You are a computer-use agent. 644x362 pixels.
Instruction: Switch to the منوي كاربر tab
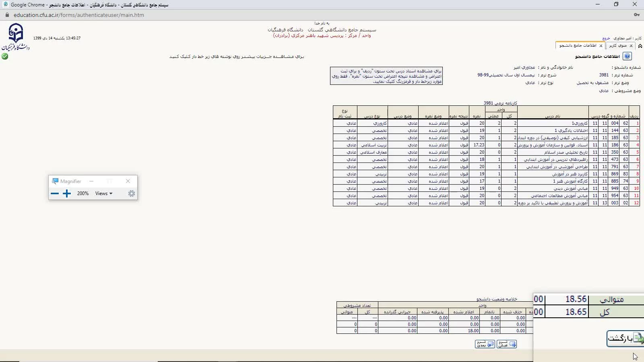[618, 46]
